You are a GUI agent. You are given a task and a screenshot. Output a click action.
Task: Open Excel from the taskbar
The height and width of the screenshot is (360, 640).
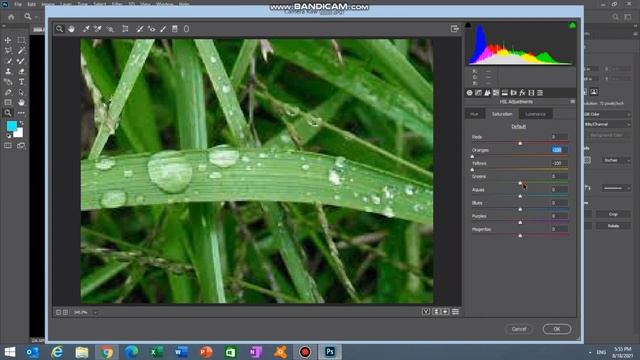(x=156, y=352)
